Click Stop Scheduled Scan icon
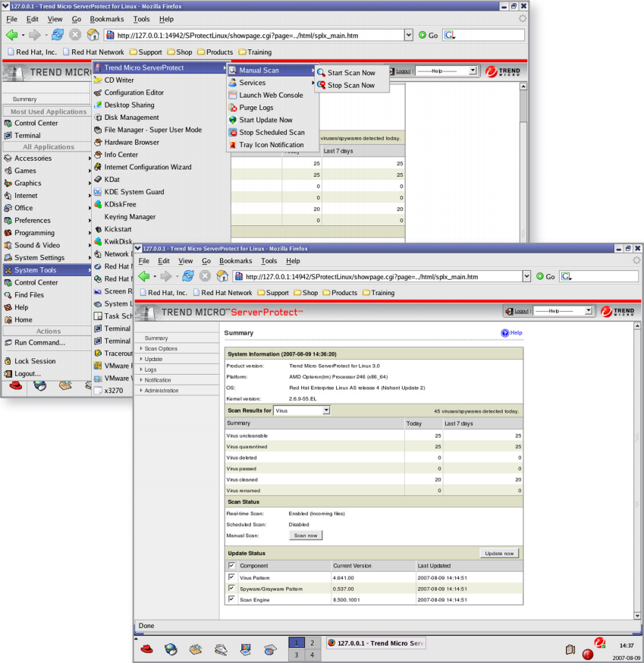Viewport: 644px width, 663px height. click(x=233, y=132)
